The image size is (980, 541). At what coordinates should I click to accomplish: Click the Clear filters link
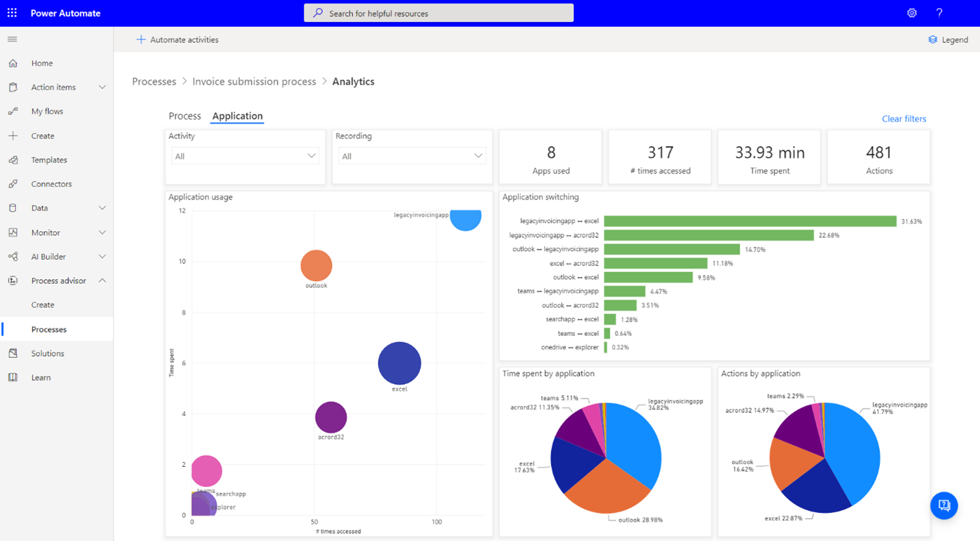click(x=903, y=119)
